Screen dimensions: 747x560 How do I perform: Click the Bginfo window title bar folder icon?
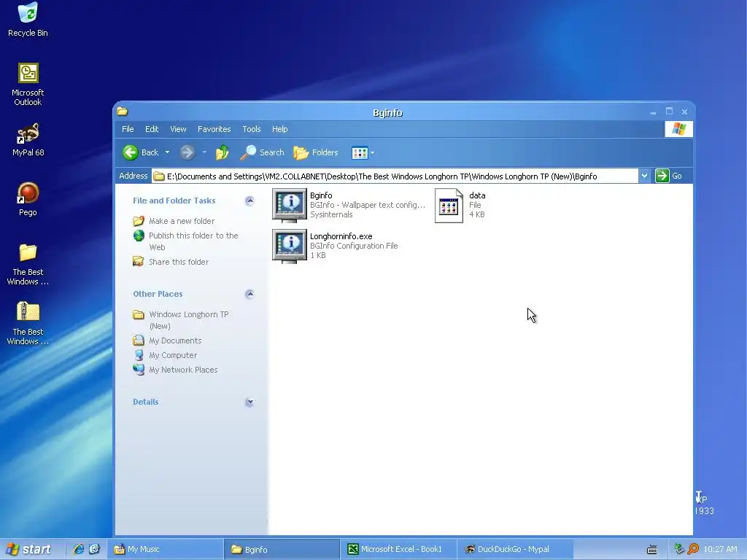123,112
